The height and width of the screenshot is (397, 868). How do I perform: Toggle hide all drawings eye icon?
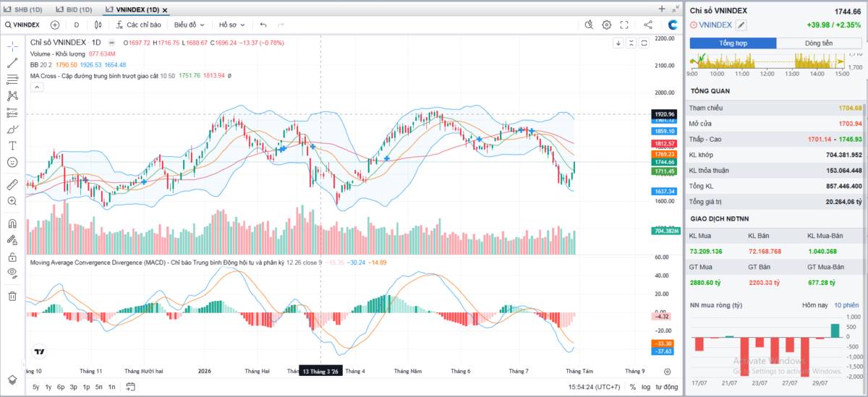point(12,273)
